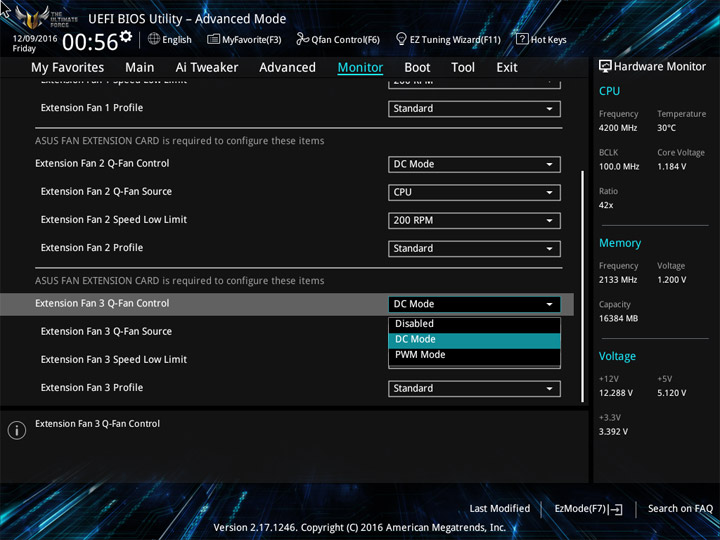This screenshot has width=720, height=540.
Task: Select the Extension Fan 3 Q-Fan Source row
Action: coord(287,332)
